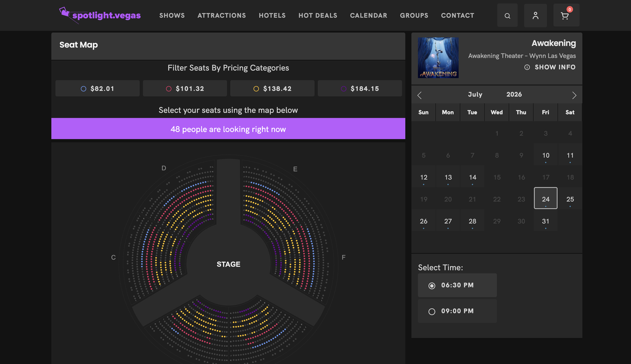This screenshot has width=631, height=364.
Task: Filter seats by $184.15 price
Action: pyautogui.click(x=360, y=89)
